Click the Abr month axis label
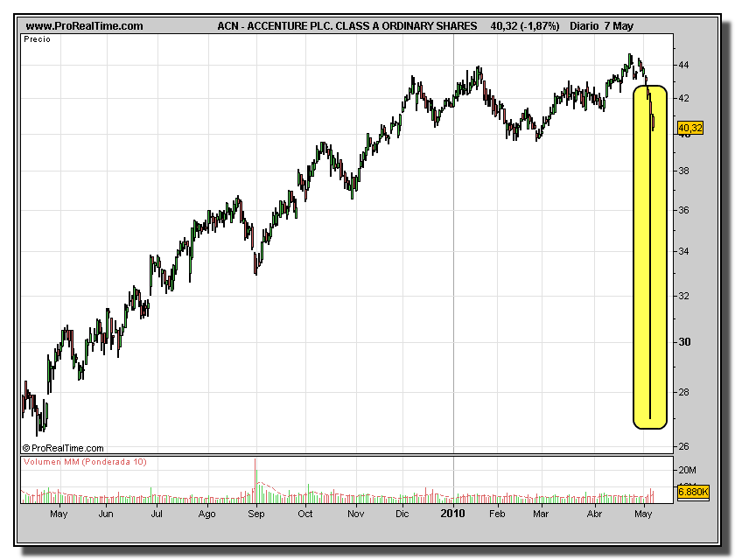Screen dimensions: 735x560 coord(594,514)
